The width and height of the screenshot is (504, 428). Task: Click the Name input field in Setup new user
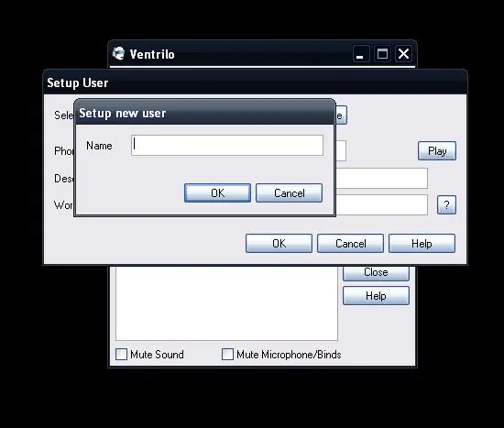click(227, 146)
